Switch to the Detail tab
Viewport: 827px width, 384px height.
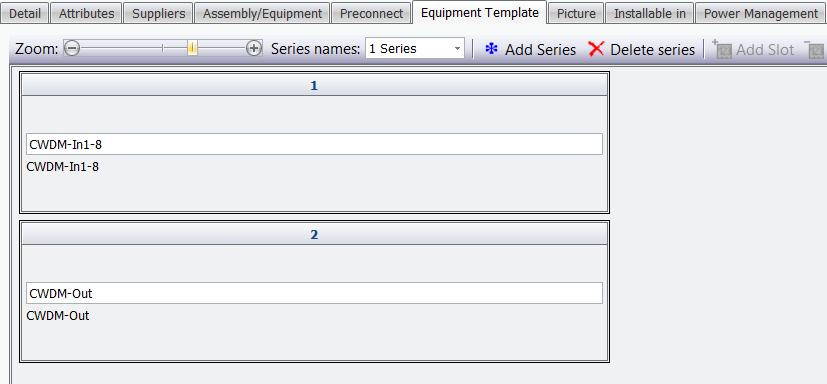[x=25, y=14]
